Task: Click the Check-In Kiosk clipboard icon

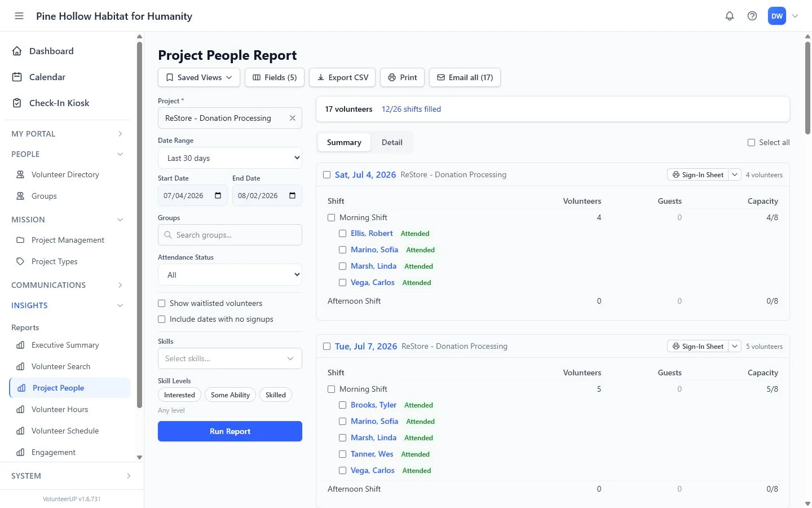Action: pos(17,103)
